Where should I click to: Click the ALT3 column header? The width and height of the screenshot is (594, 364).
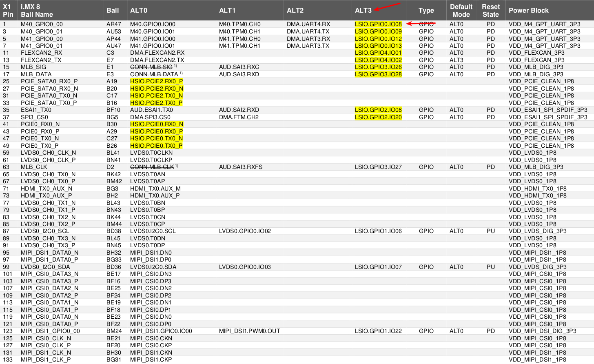click(363, 11)
